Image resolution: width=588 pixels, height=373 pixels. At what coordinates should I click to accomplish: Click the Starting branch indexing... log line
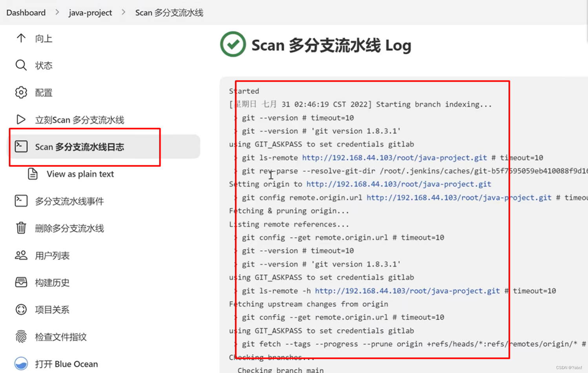click(360, 104)
